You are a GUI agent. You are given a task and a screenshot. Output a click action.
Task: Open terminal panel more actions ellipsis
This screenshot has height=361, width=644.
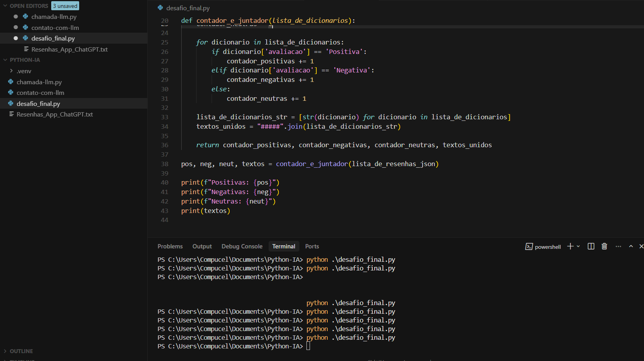coord(618,246)
